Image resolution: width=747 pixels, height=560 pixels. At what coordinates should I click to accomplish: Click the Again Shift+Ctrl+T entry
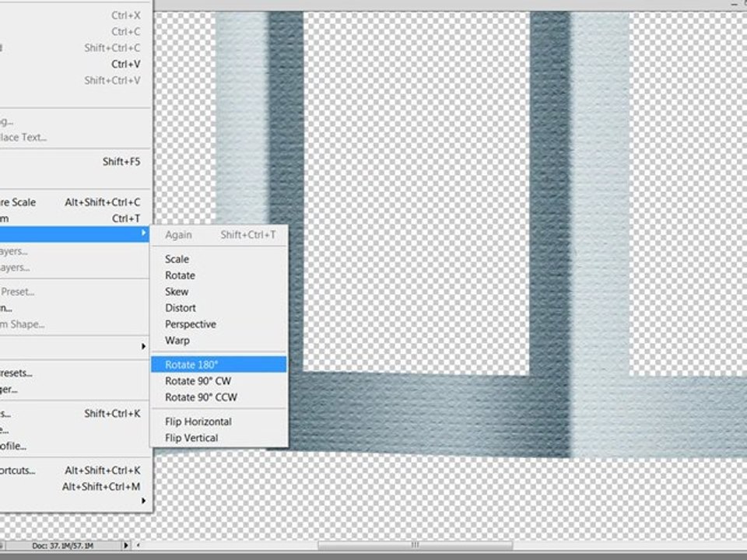[219, 235]
